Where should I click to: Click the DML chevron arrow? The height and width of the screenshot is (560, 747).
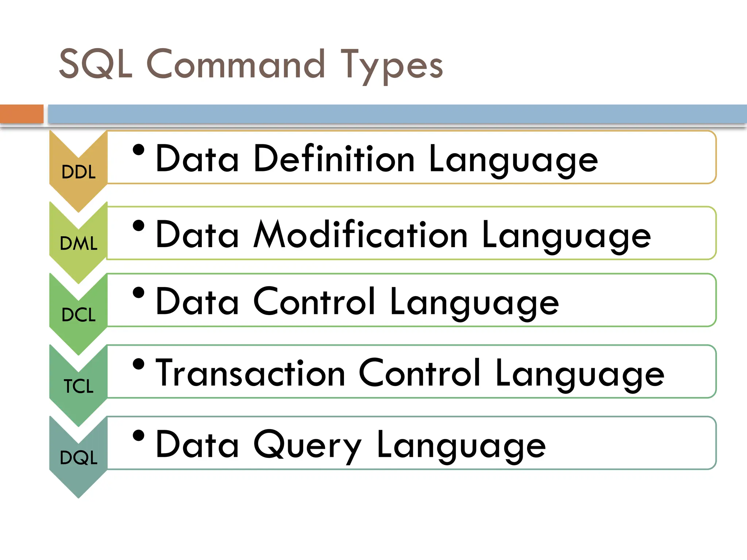pyautogui.click(x=78, y=243)
